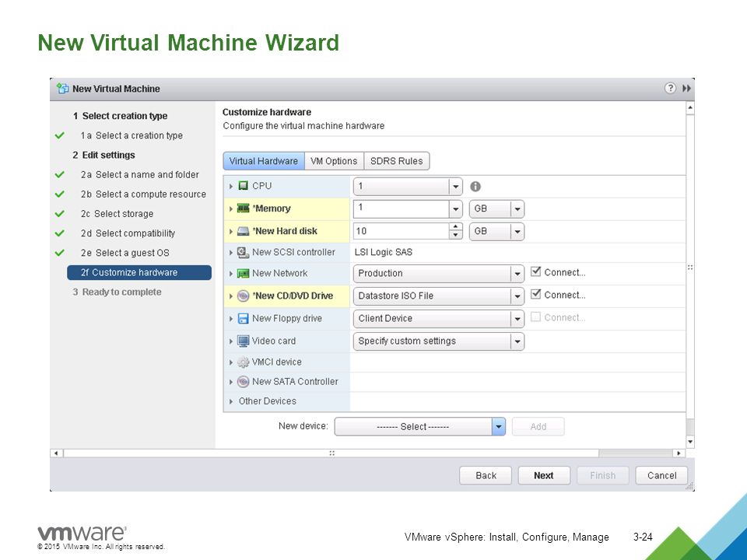This screenshot has width=747, height=560.
Task: Click the New Floppy drive icon
Action: 243,318
